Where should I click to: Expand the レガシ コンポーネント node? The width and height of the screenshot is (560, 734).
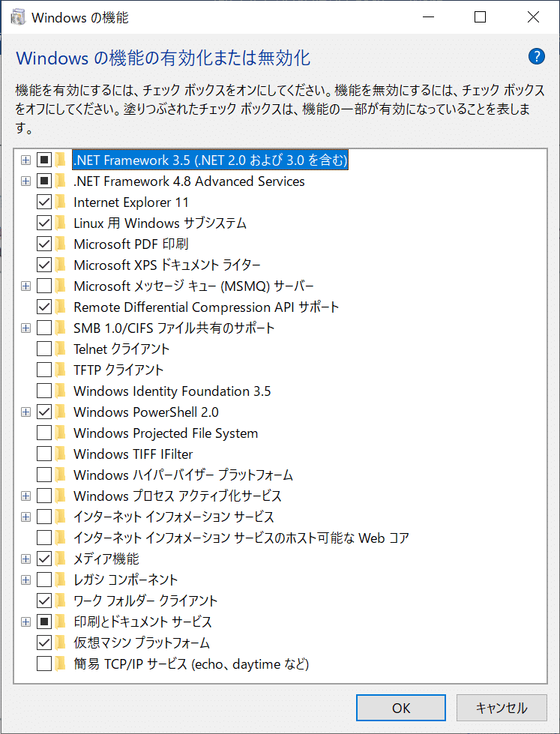click(25, 580)
